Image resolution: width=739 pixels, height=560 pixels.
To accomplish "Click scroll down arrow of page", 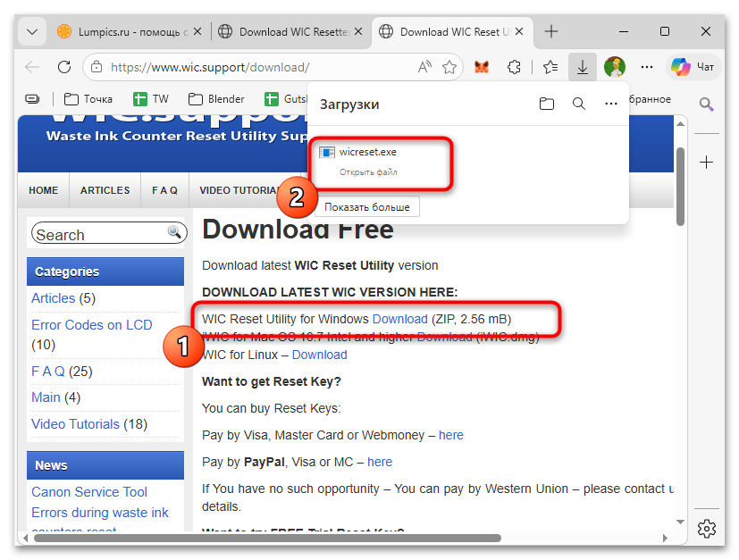I will pos(680,522).
